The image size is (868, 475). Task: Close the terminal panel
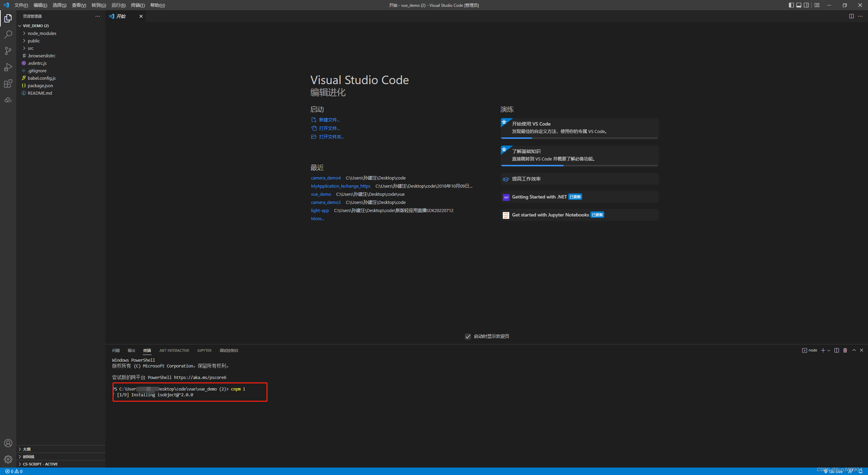coord(862,350)
